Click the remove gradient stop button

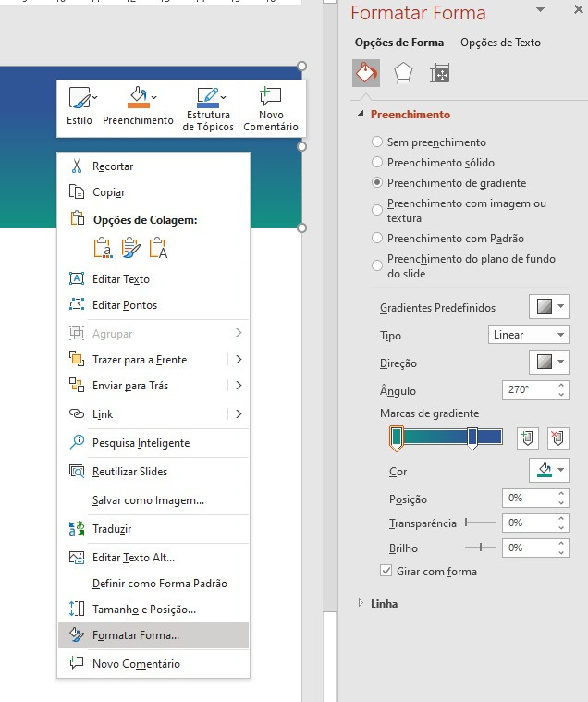coord(557,437)
